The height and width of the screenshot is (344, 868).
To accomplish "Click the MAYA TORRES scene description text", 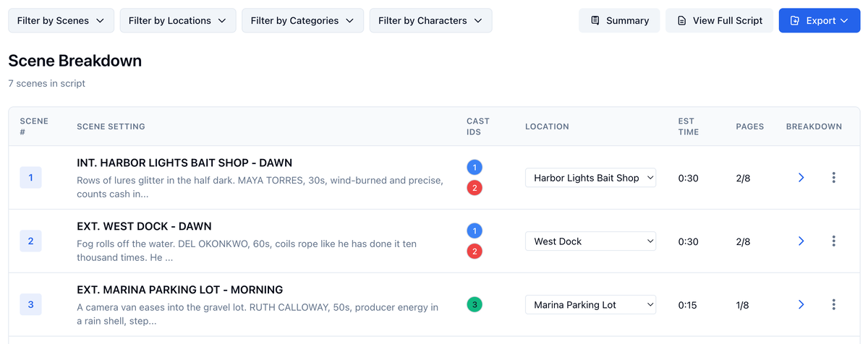I will [260, 187].
